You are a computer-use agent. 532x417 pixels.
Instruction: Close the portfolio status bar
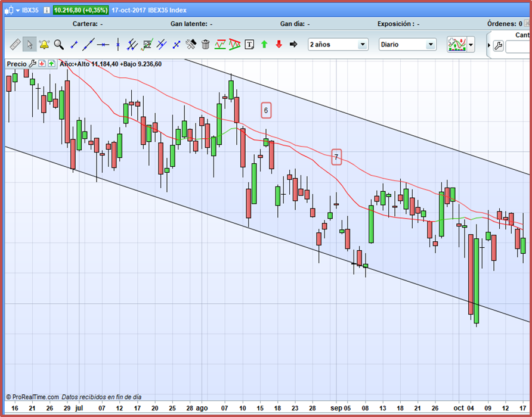click(x=527, y=23)
